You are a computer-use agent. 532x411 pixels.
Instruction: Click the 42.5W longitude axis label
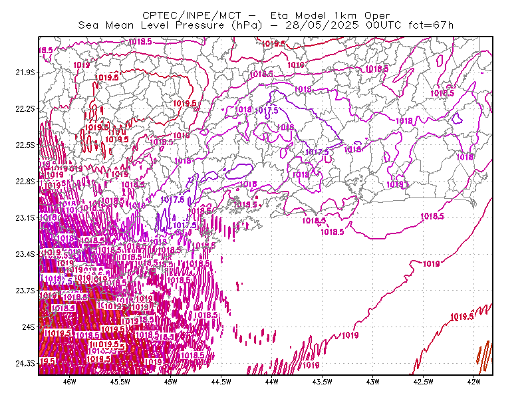[x=424, y=382]
